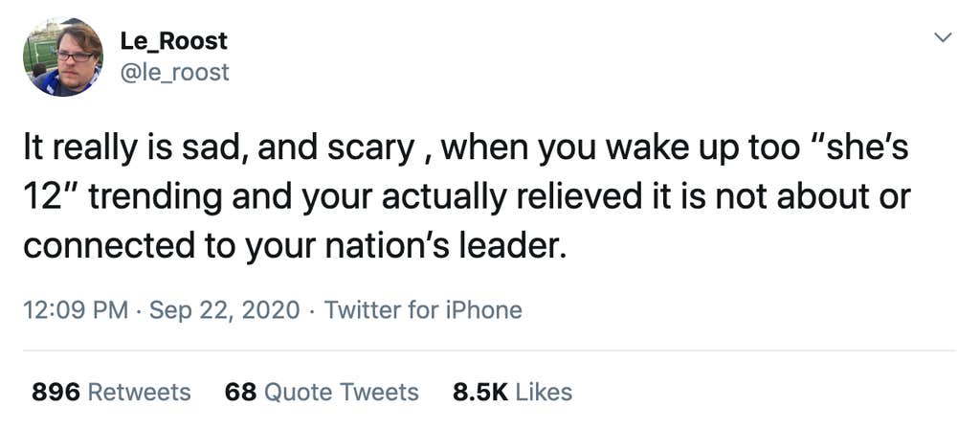The height and width of the screenshot is (430, 980).
Task: Click the Likes label
Action: pyautogui.click(x=544, y=392)
